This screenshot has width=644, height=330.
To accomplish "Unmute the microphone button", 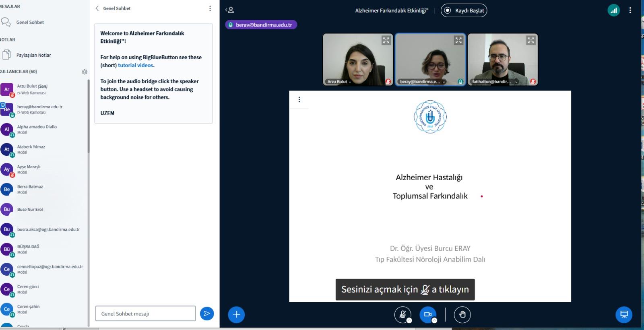I will click(x=402, y=315).
